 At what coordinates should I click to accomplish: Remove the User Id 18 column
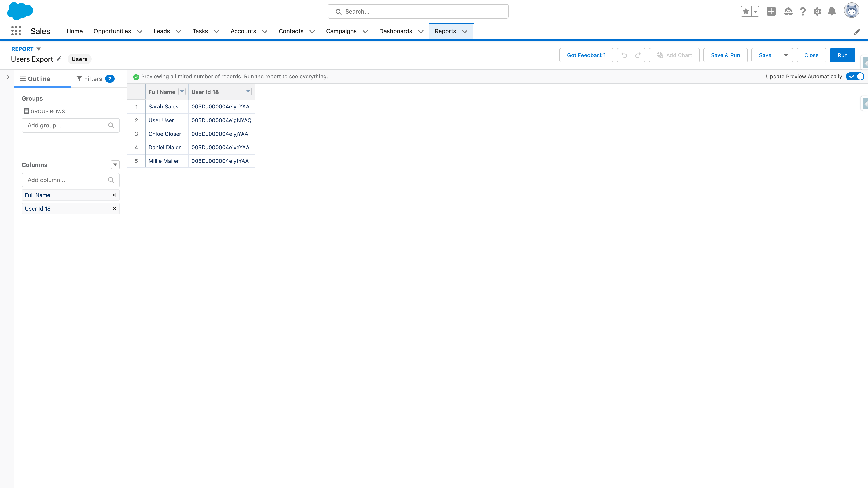[114, 209]
